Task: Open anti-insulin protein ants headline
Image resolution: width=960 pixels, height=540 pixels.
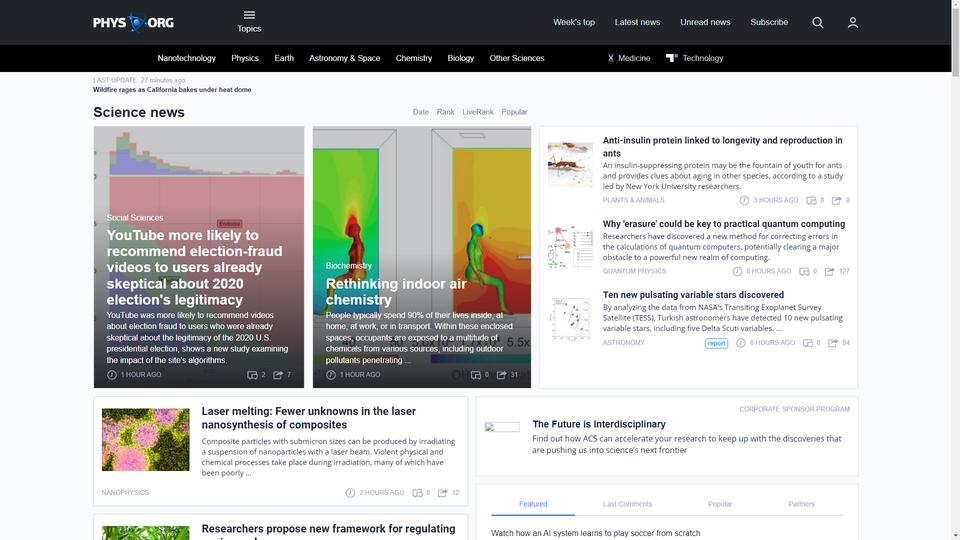Action: coord(722,146)
